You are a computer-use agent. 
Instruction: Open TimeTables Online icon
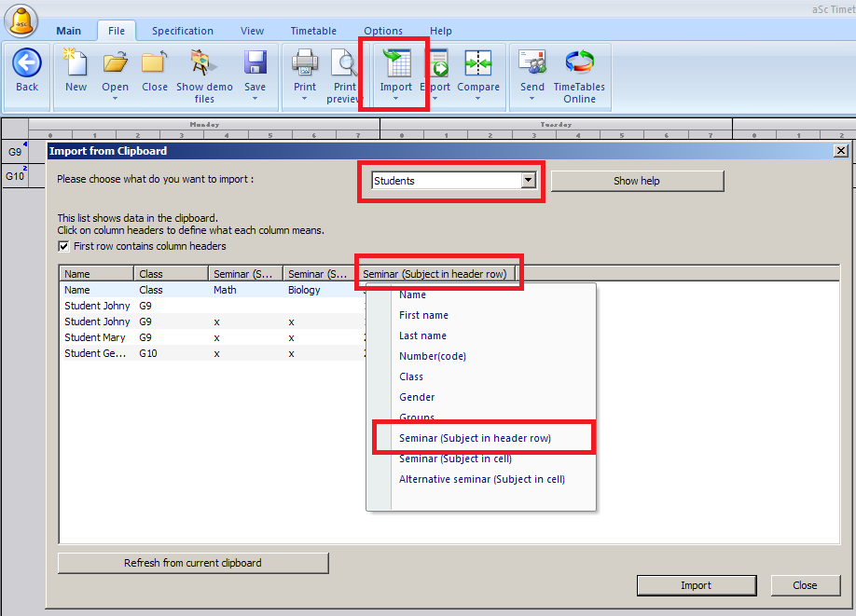point(579,63)
